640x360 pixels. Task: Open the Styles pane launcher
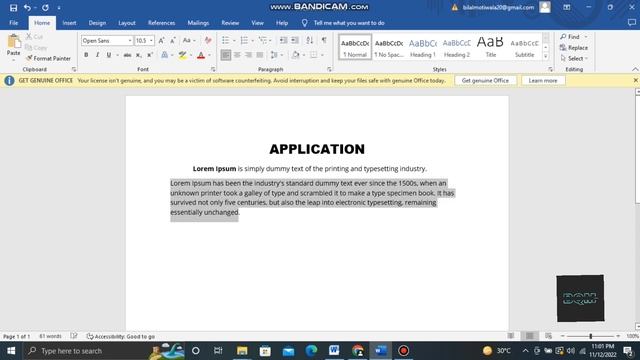coord(550,69)
